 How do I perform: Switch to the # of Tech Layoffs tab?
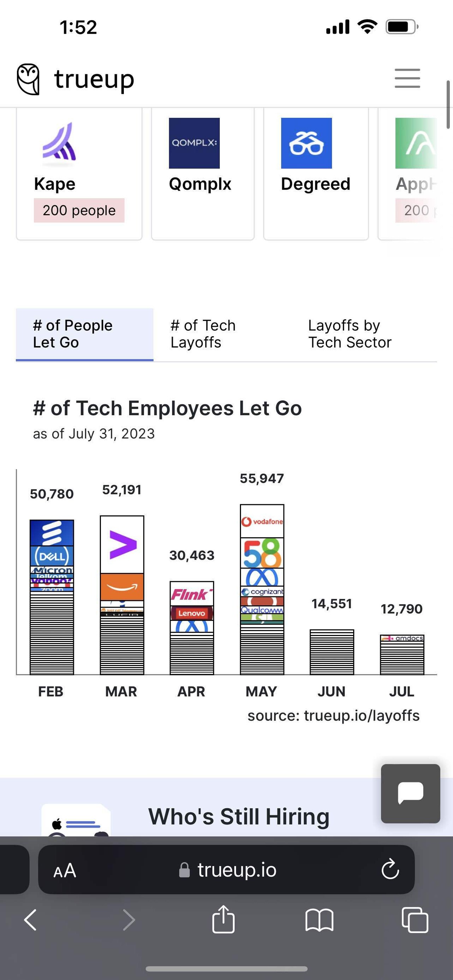tap(203, 333)
